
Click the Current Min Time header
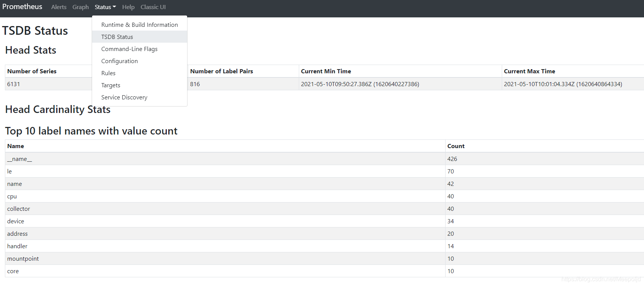(x=326, y=71)
